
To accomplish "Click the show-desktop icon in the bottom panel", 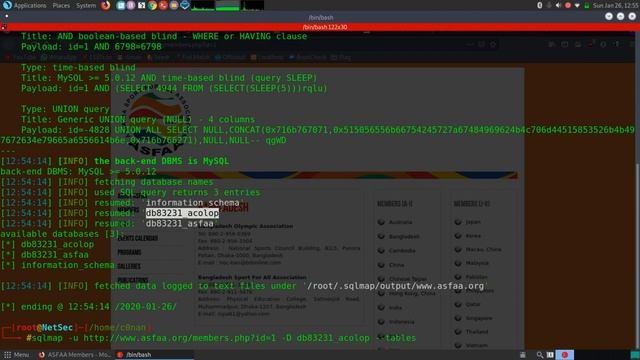I will pyautogui.click(x=522, y=355).
